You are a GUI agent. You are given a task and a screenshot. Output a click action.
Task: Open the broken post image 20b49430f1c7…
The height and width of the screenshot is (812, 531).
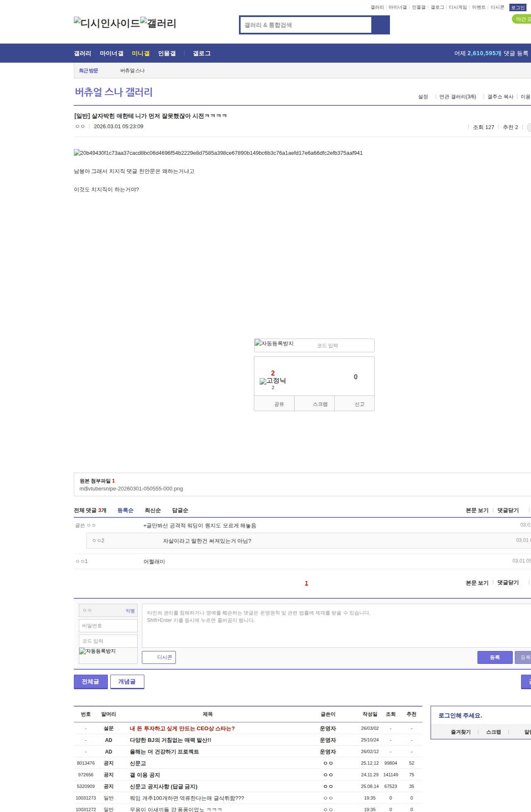[x=218, y=153]
